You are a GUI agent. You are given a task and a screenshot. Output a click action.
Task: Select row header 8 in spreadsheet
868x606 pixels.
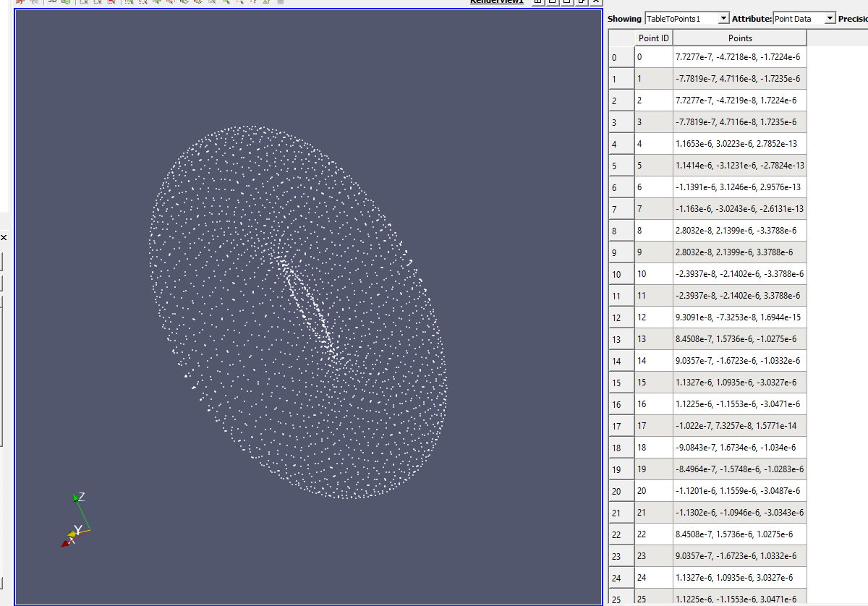click(x=621, y=231)
